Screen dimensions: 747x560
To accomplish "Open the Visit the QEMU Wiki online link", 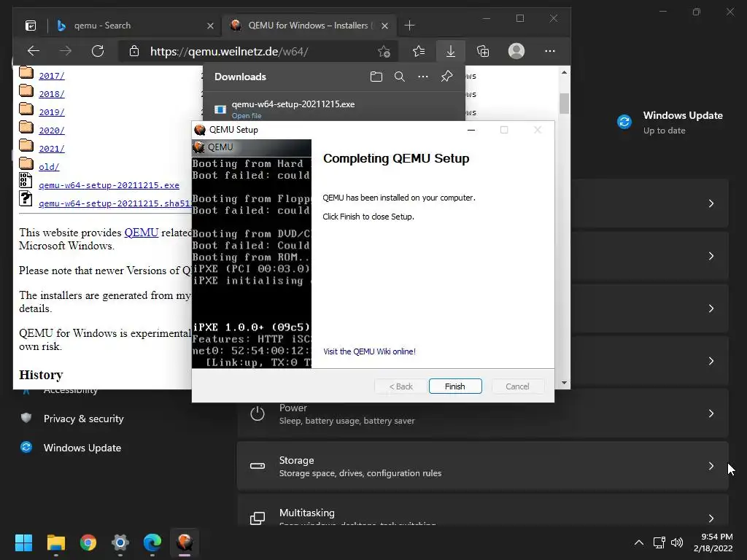I will [x=369, y=351].
